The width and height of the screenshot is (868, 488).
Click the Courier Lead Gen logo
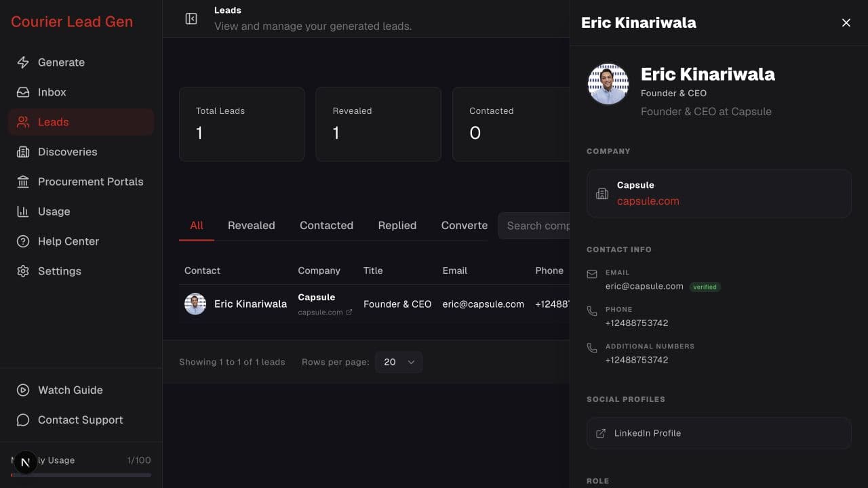pos(72,22)
